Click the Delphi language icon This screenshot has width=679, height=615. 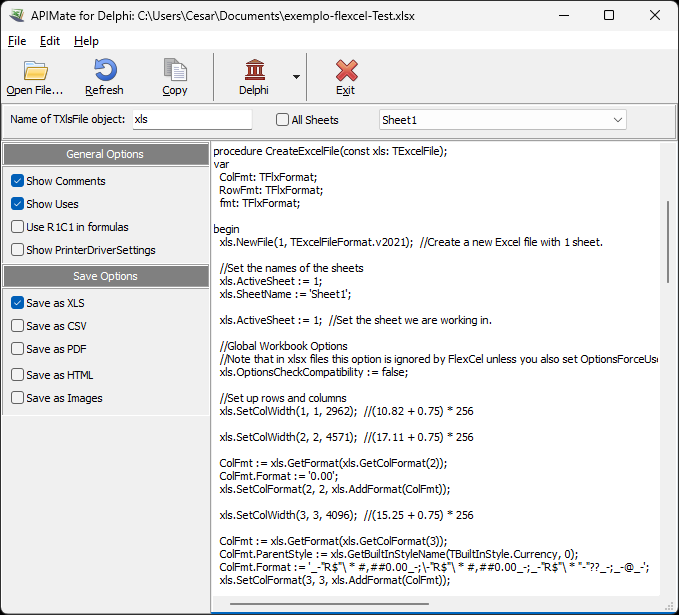[255, 70]
